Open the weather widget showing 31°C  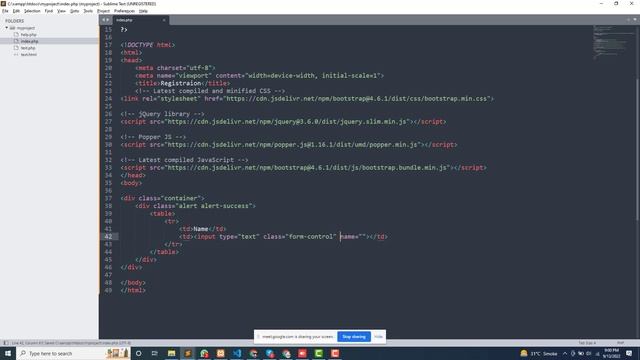[539, 353]
